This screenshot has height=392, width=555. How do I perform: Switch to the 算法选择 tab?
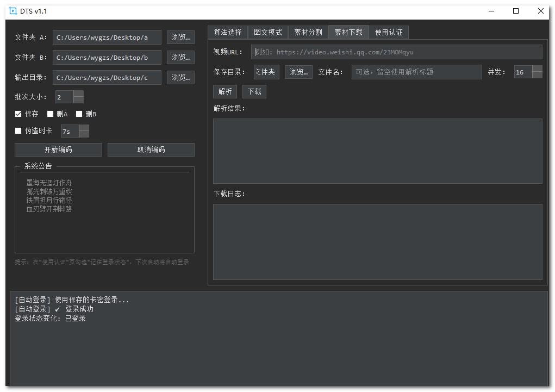click(227, 33)
